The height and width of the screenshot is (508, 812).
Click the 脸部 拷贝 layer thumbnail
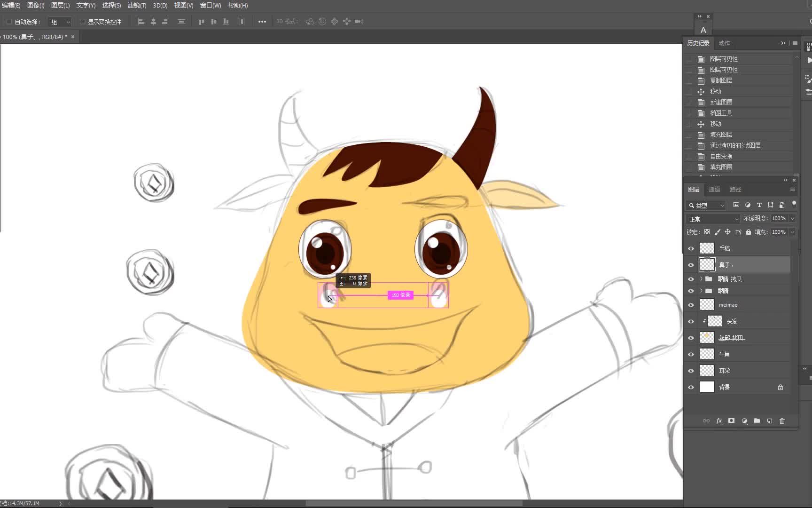click(707, 338)
